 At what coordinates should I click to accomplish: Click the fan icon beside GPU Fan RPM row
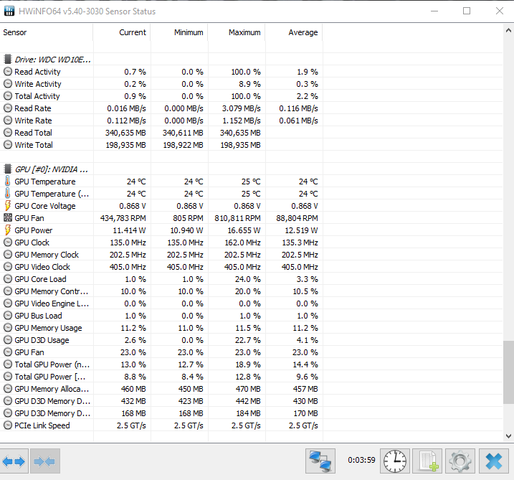(x=7, y=218)
